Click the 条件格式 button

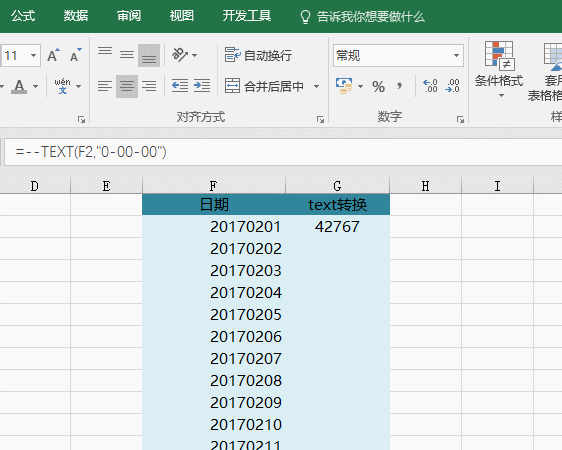[499, 70]
